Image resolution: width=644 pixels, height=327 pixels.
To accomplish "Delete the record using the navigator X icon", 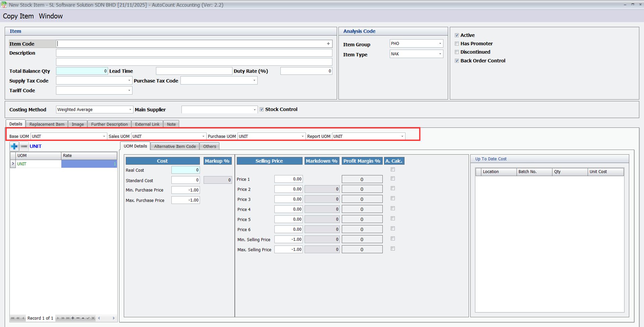I will [x=78, y=318].
